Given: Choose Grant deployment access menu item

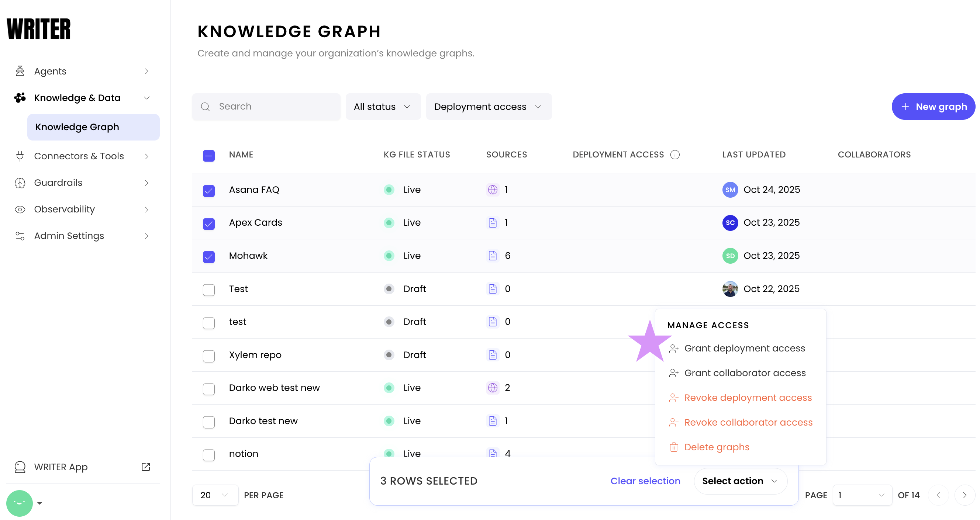Looking at the screenshot, I should click(744, 348).
